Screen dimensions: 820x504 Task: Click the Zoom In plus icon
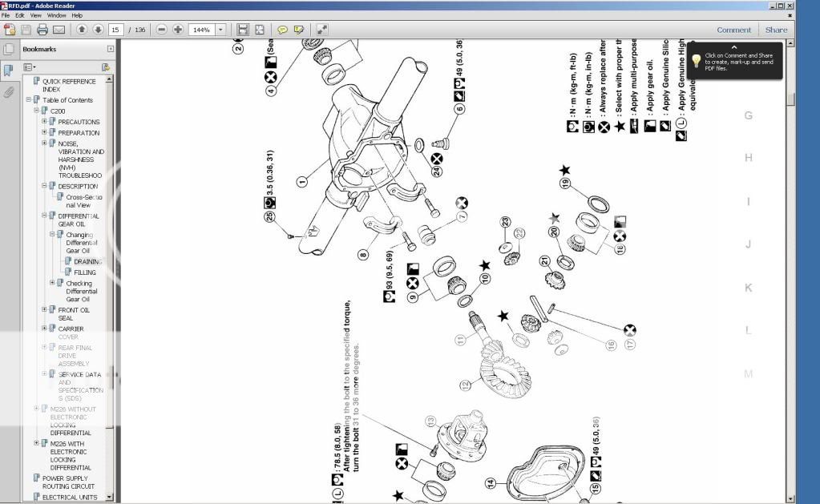178,29
